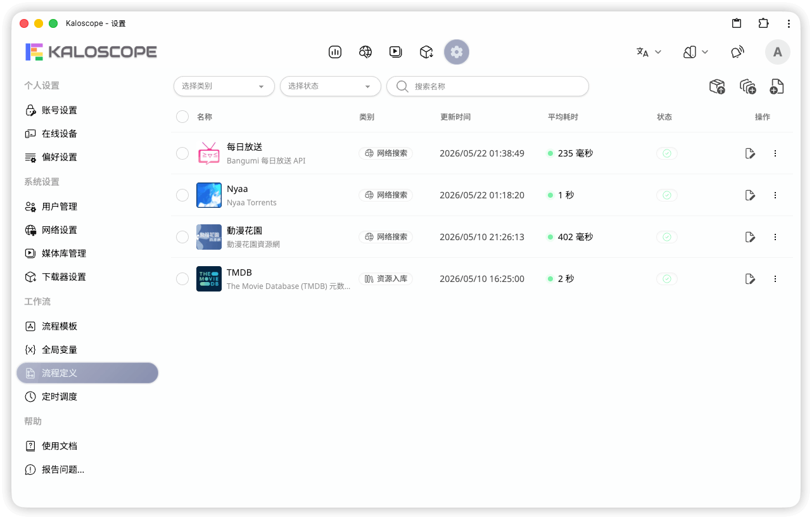The width and height of the screenshot is (812, 519).
Task: Open the notifications broadcast icon
Action: [x=737, y=52]
